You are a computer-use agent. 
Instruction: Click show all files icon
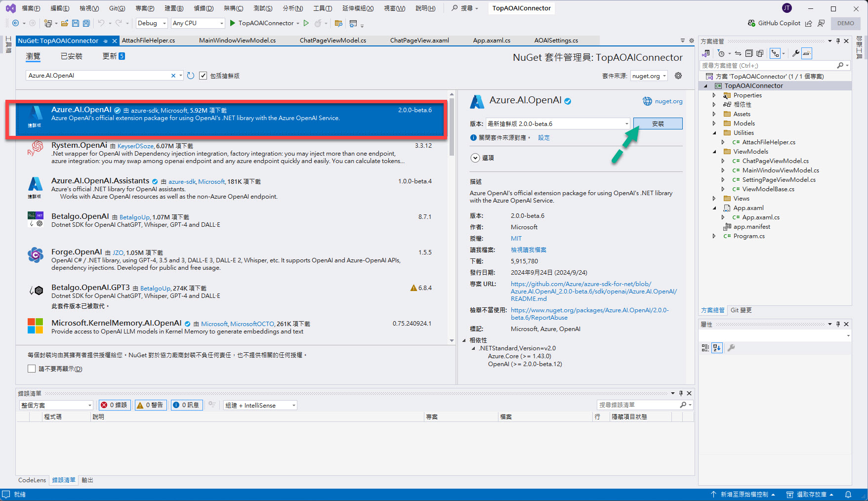point(760,53)
